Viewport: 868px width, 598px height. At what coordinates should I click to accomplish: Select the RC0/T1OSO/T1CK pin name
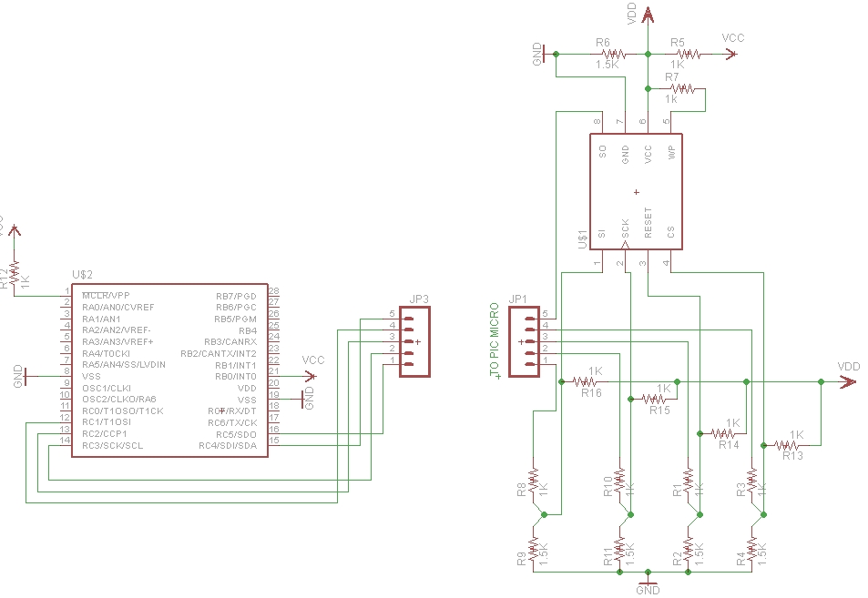point(122,410)
